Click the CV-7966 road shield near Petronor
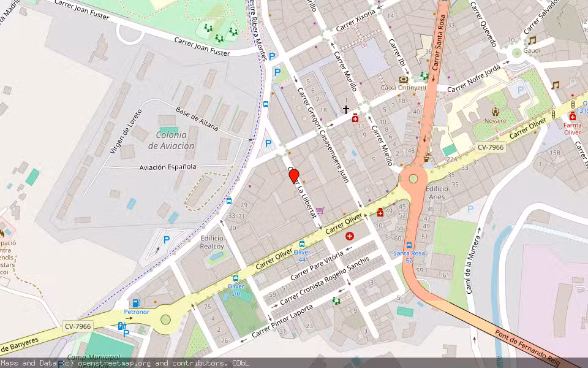The image size is (588, 368). (x=78, y=326)
